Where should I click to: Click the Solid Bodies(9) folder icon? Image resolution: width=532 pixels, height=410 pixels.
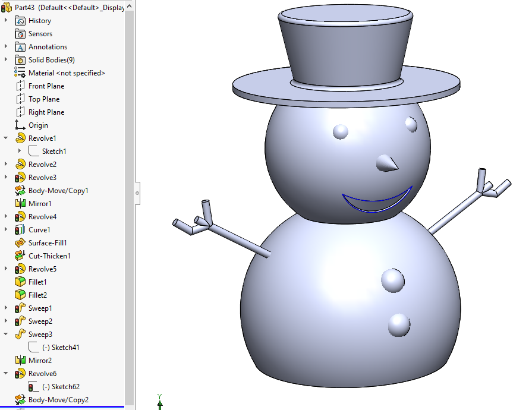tap(20, 60)
